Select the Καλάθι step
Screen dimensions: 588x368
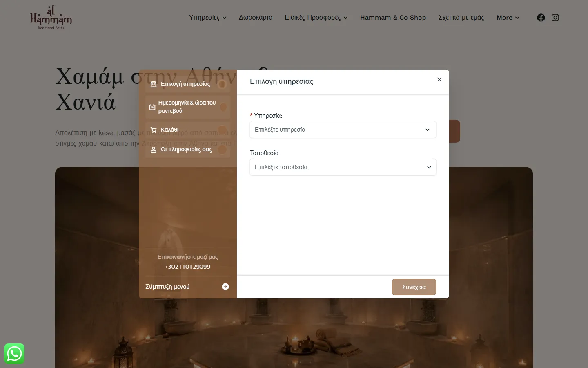188,130
